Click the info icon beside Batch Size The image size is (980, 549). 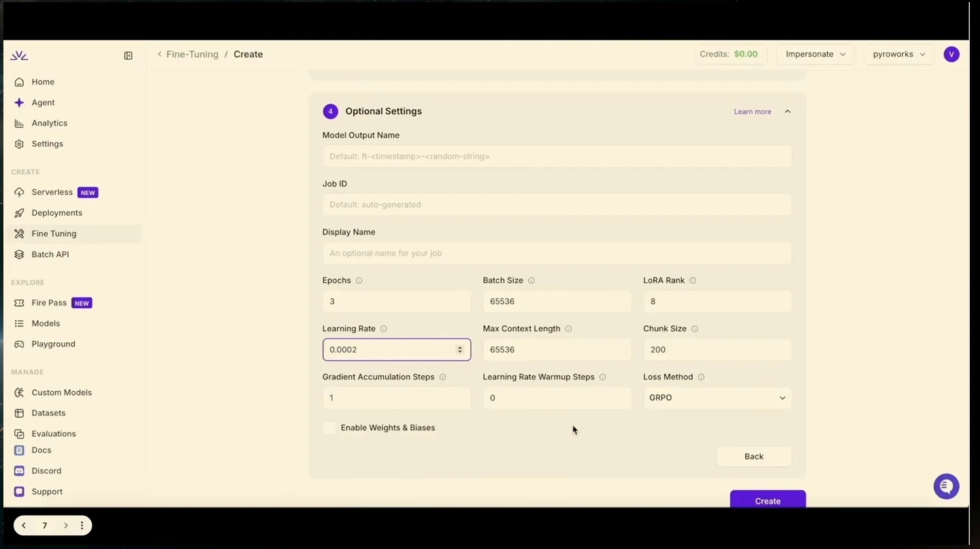coord(532,280)
